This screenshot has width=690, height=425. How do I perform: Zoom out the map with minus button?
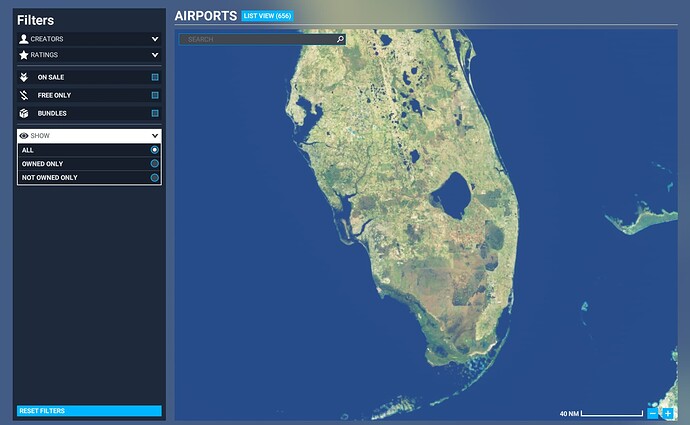(653, 413)
